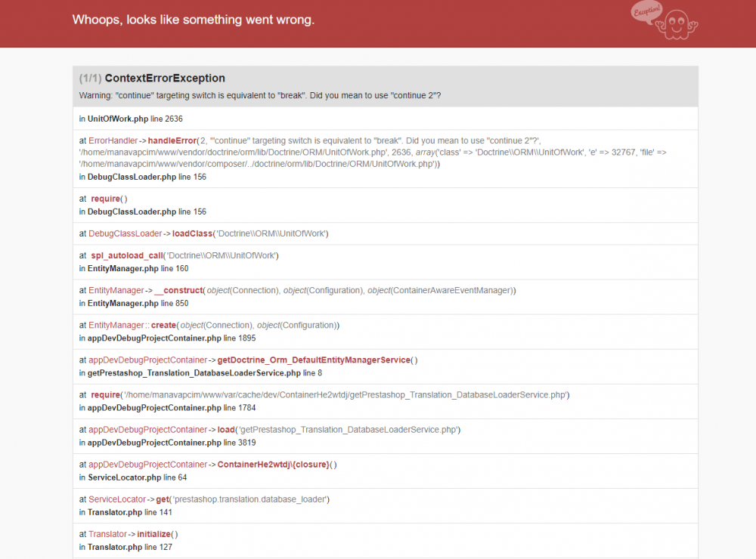Screen dimensions: 756x559
Task: Click the ServiceLocator get method
Action: click(162, 499)
